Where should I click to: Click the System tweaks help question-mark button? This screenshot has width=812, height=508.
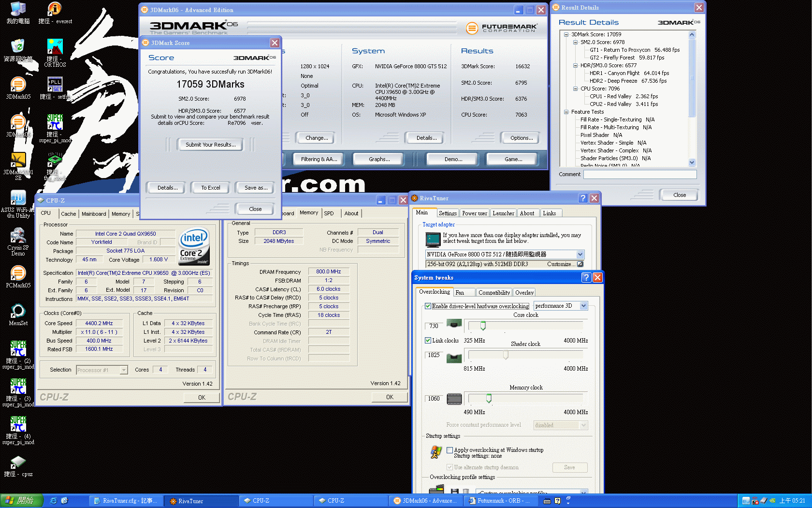click(586, 277)
